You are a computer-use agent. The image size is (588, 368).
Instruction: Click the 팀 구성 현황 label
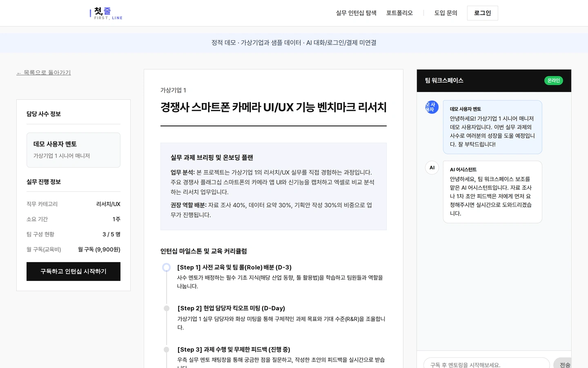coord(40,234)
